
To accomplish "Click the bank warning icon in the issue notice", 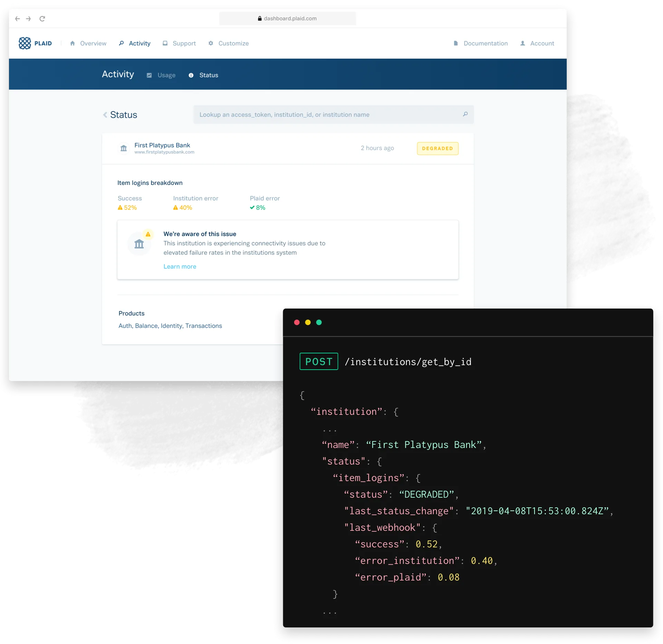I will (139, 244).
